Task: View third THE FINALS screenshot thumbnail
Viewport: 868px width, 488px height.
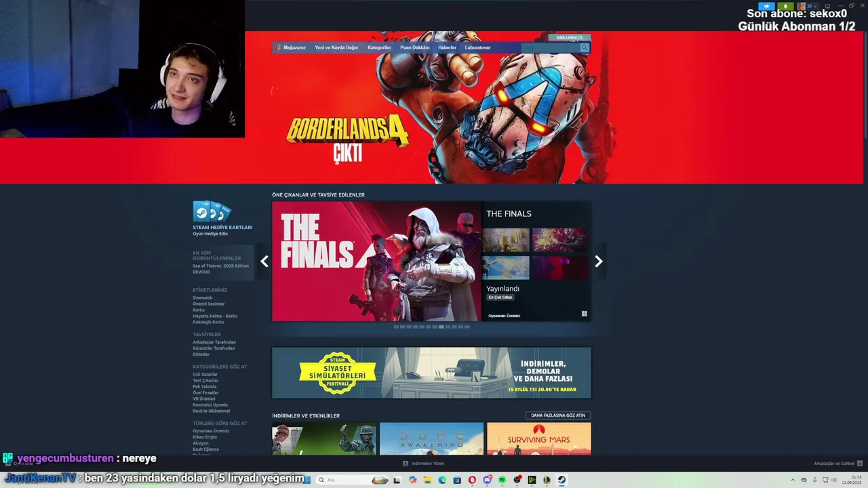Action: click(505, 268)
